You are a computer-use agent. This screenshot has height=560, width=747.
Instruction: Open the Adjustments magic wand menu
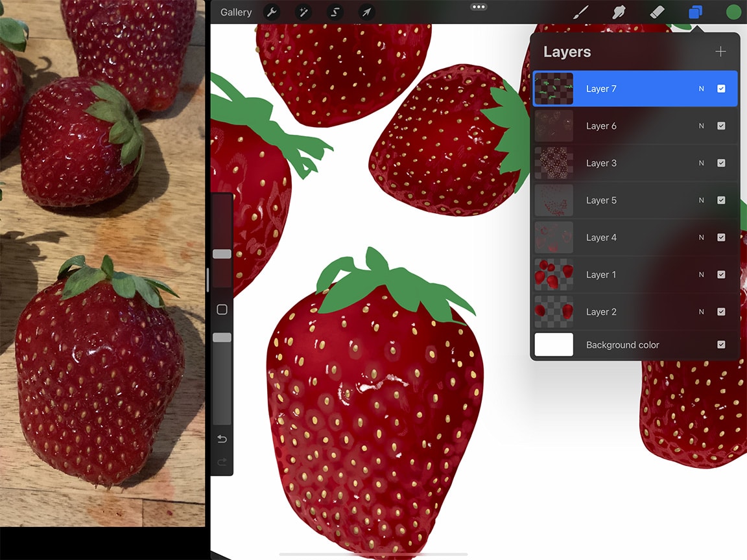(303, 12)
